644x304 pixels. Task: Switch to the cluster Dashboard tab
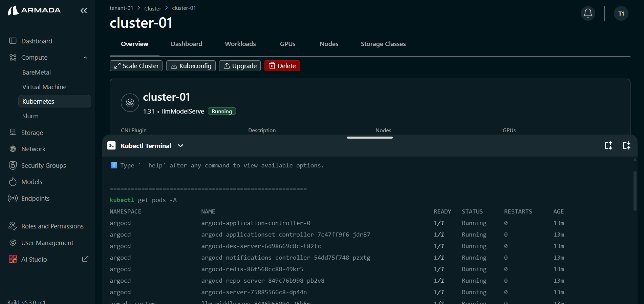pos(187,44)
